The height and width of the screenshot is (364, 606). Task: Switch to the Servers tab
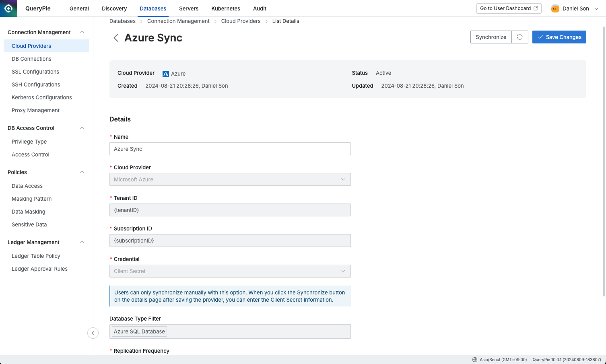point(189,8)
